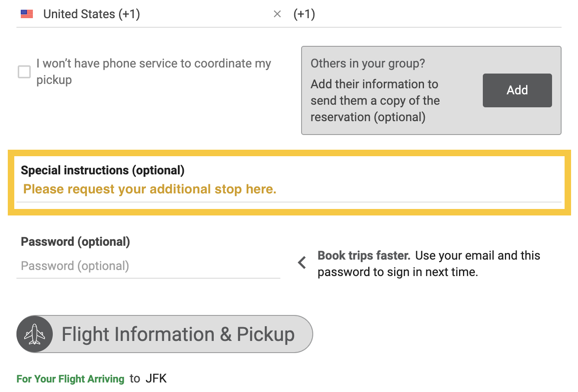Focus the Password (optional) input field

148,266
